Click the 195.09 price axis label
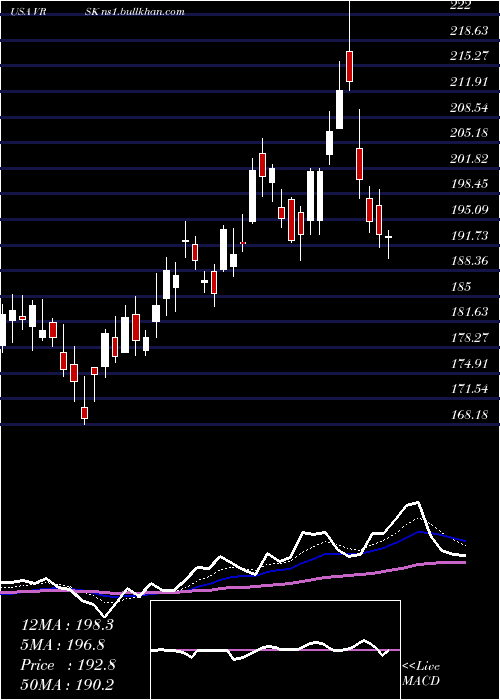The width and height of the screenshot is (500, 700). tap(468, 210)
